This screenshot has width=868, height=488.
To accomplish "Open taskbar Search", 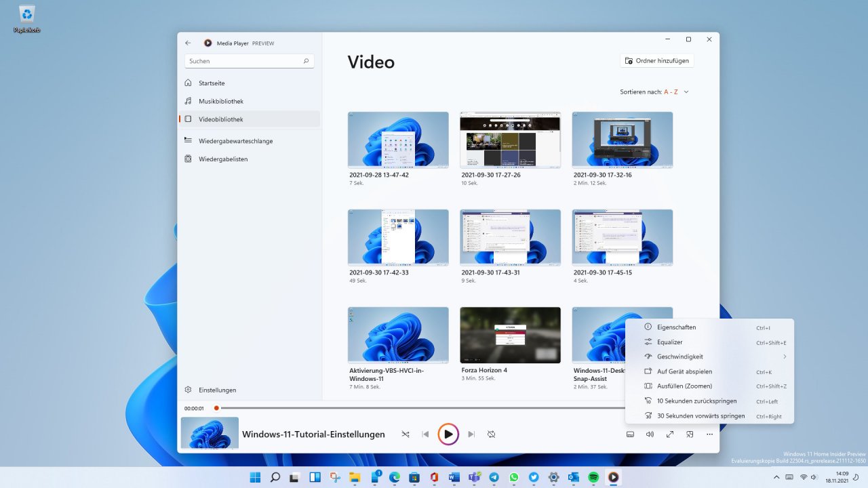I will point(275,477).
